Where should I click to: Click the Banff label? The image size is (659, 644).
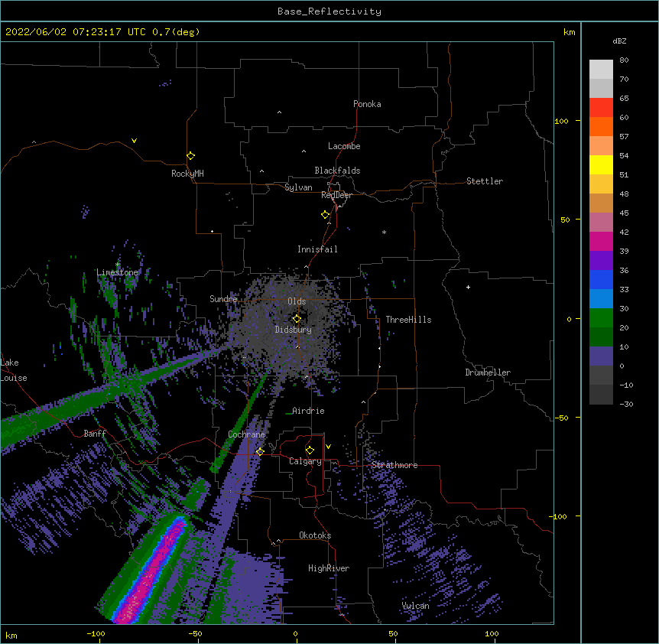coord(95,434)
